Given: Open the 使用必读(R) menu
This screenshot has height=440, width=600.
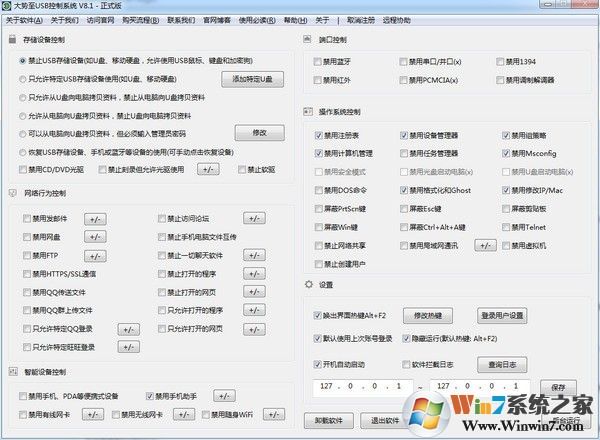Looking at the screenshot, I should point(257,20).
